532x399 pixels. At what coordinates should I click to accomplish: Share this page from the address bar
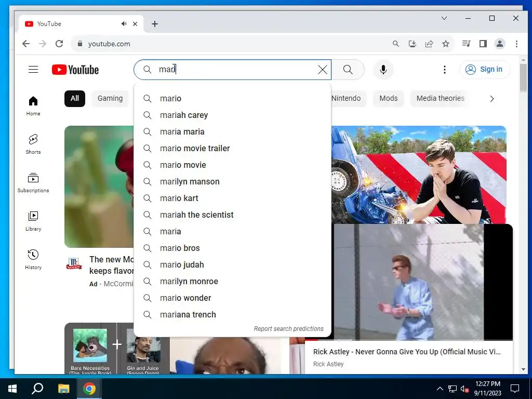(429, 44)
